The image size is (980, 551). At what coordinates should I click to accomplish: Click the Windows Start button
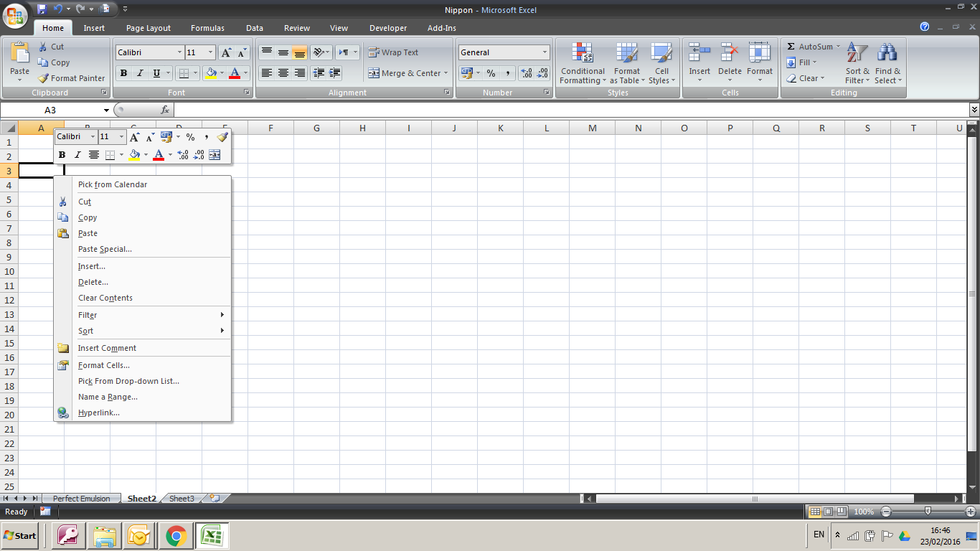pos(19,535)
